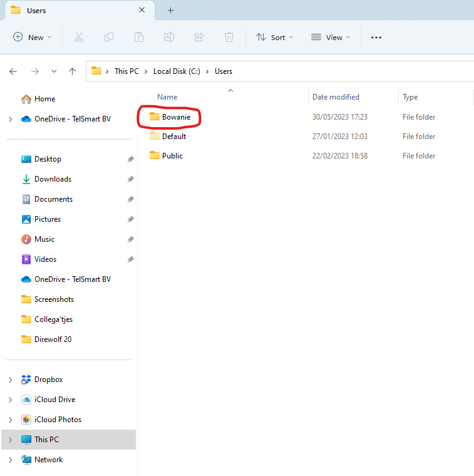Click the Share icon in toolbar

pos(199,37)
